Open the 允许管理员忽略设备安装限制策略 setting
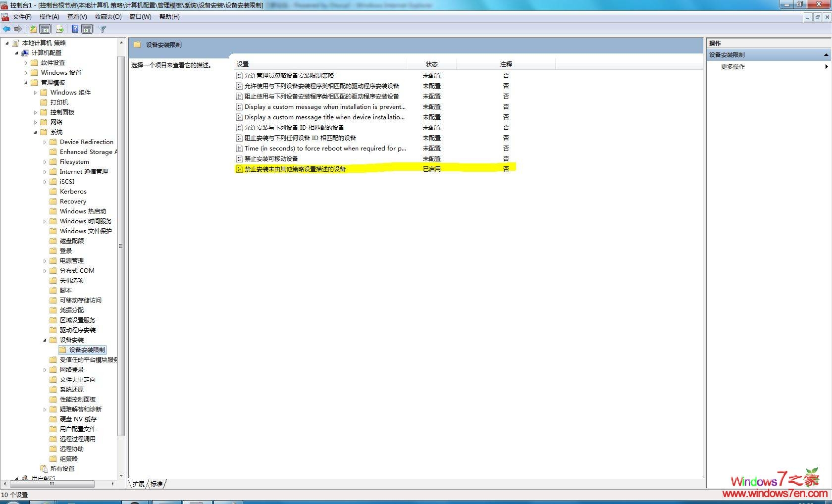Image resolution: width=832 pixels, height=504 pixels. [290, 75]
